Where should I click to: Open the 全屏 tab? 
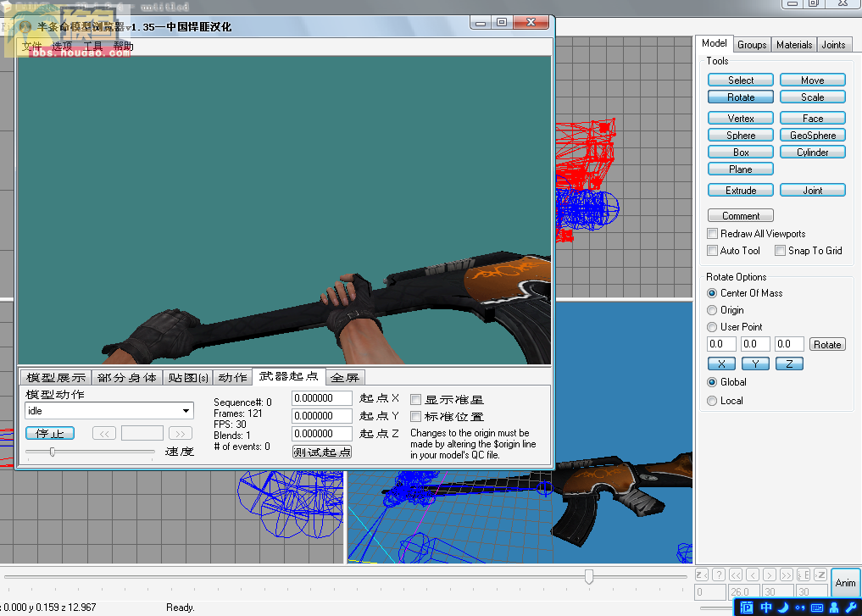coord(345,378)
